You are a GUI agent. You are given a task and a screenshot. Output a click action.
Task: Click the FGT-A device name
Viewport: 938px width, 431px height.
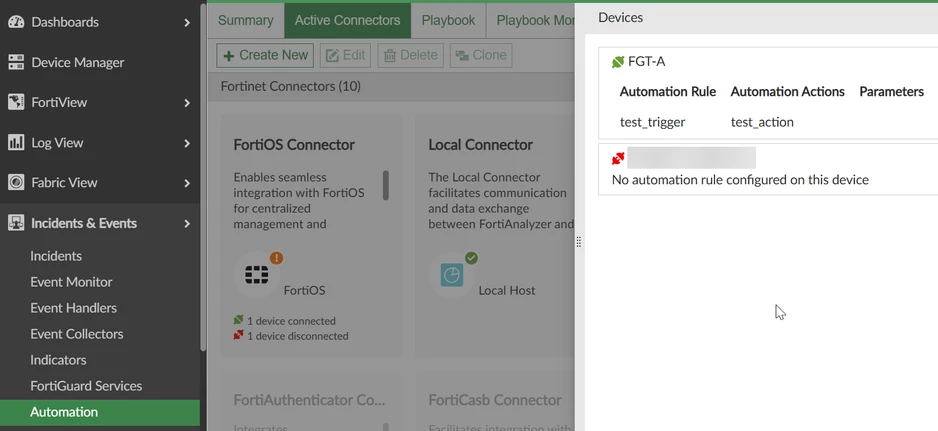point(646,62)
